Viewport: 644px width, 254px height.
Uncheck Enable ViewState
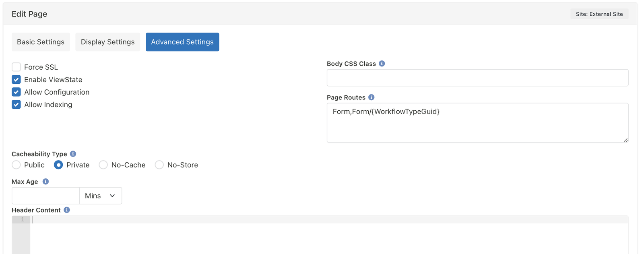point(16,80)
